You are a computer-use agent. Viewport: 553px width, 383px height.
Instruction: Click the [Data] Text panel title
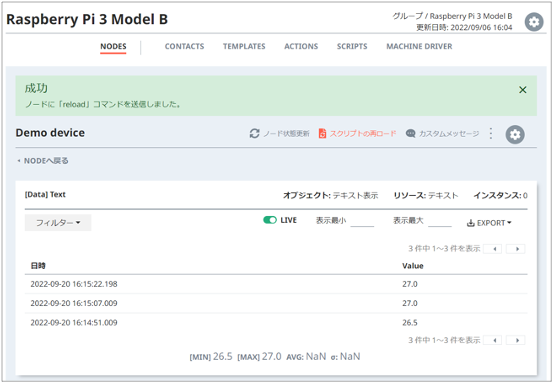45,195
